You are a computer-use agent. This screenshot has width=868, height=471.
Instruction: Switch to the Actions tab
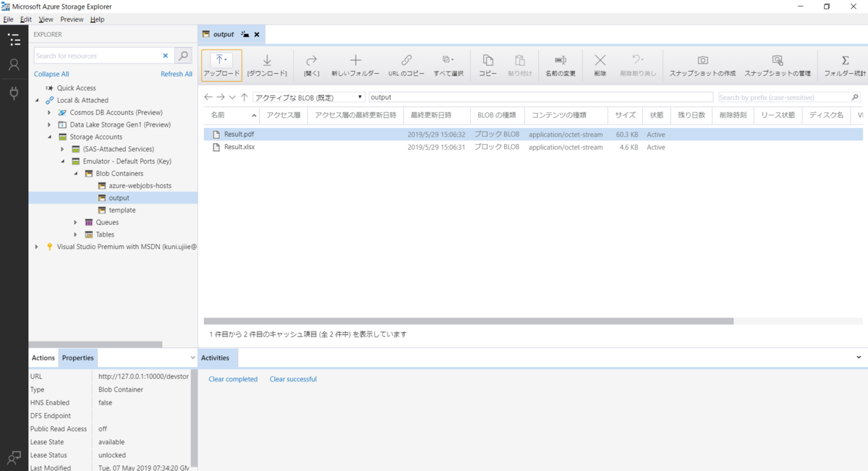43,357
